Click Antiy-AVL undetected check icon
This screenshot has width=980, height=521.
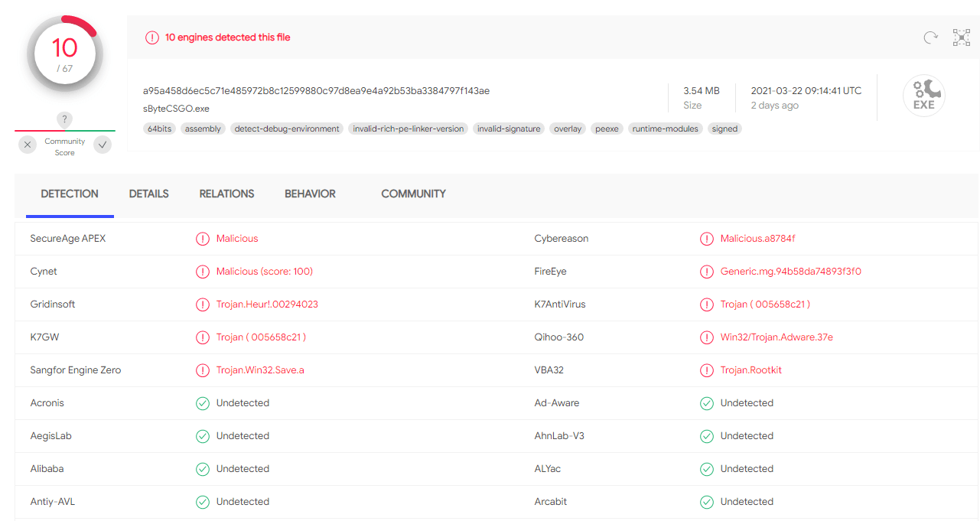click(x=203, y=502)
